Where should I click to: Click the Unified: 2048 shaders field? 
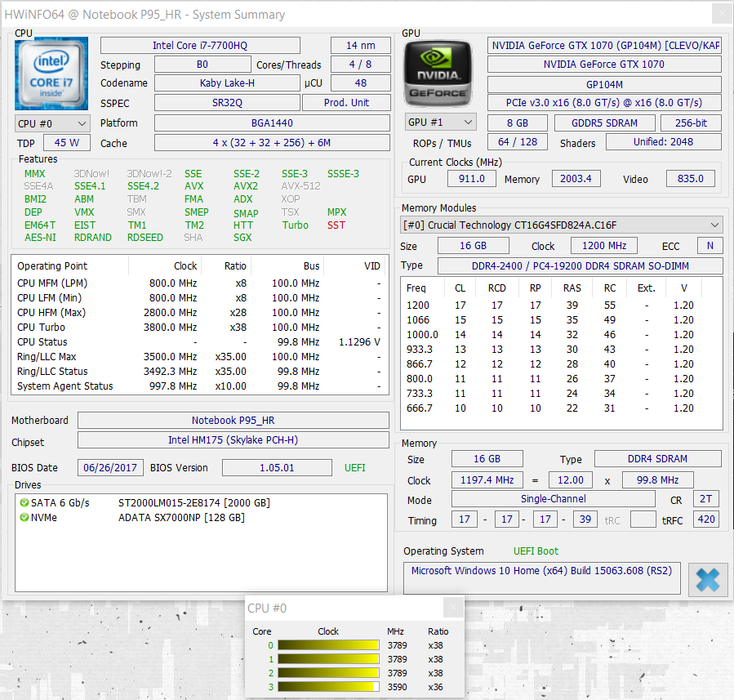click(x=663, y=142)
